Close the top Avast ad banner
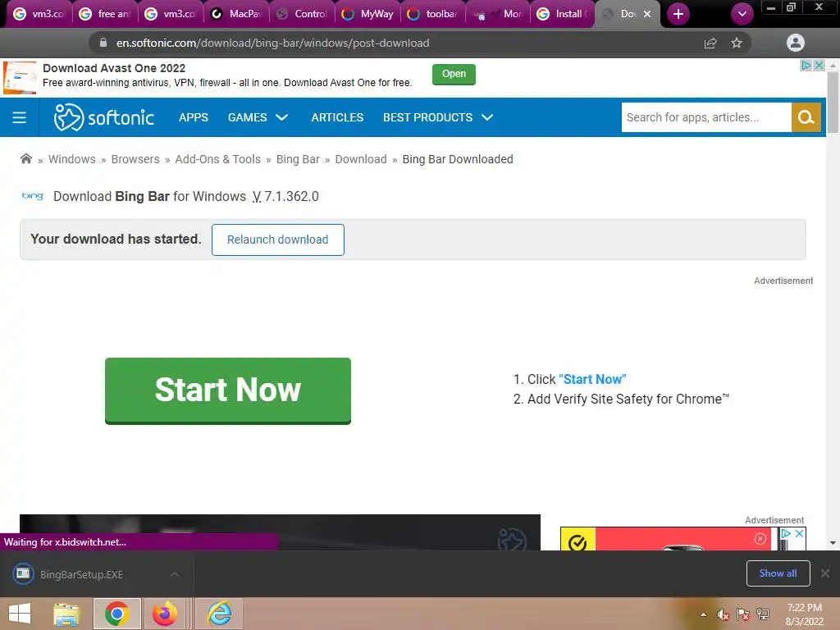Screen dimensions: 840x630 click(819, 66)
